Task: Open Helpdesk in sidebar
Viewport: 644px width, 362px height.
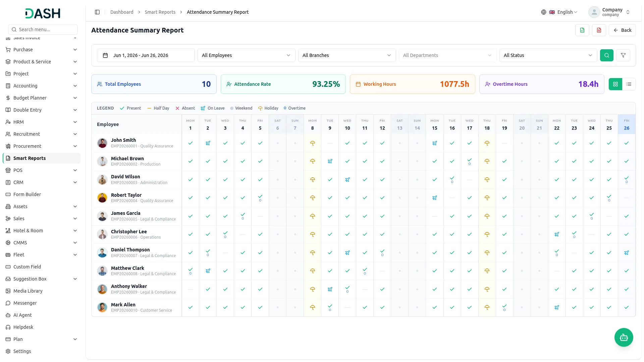Action: pos(42,327)
